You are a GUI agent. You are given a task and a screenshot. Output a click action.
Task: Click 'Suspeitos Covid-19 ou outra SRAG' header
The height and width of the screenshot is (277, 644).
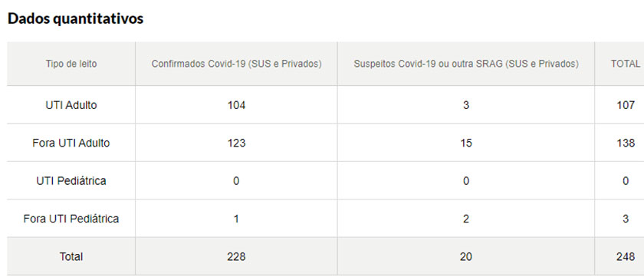(466, 64)
